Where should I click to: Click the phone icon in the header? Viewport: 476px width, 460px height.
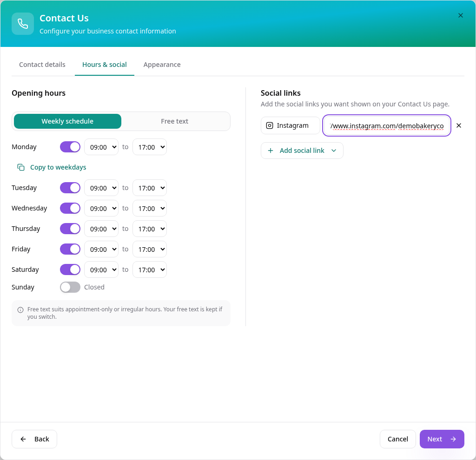coord(23,24)
